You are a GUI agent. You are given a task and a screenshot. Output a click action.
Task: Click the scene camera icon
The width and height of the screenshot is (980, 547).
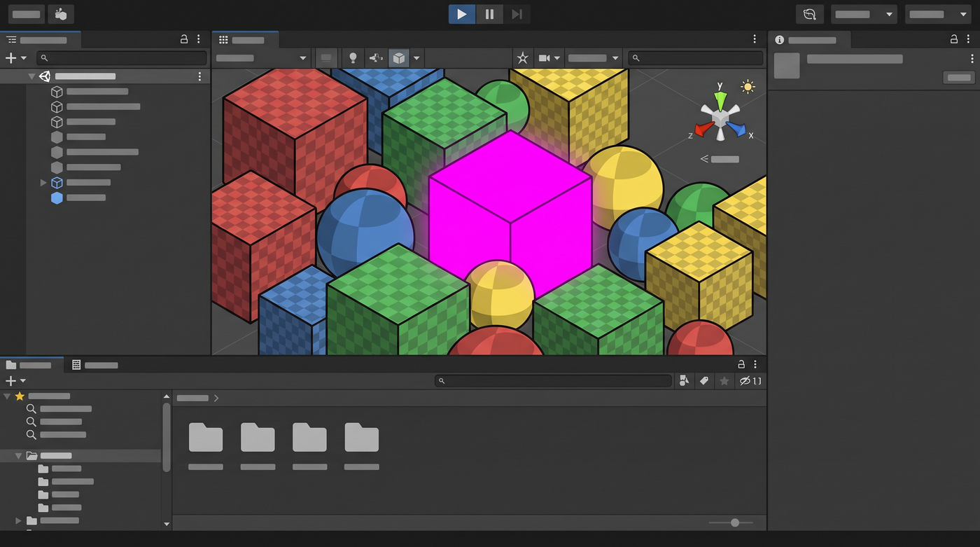click(544, 58)
